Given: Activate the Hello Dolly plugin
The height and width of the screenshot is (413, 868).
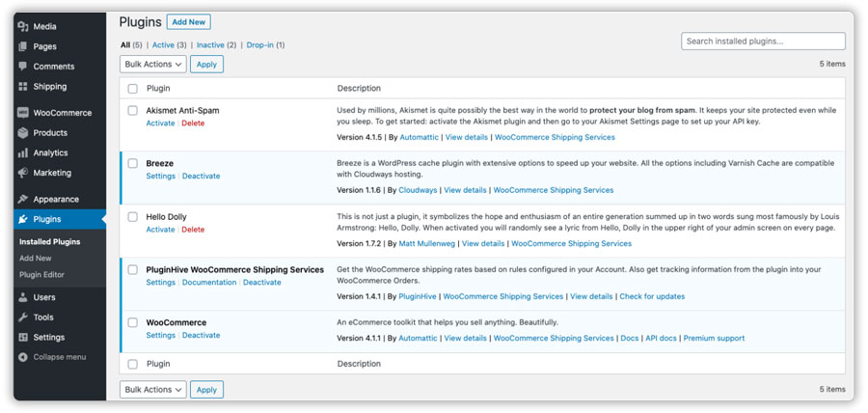Looking at the screenshot, I should click(x=160, y=230).
